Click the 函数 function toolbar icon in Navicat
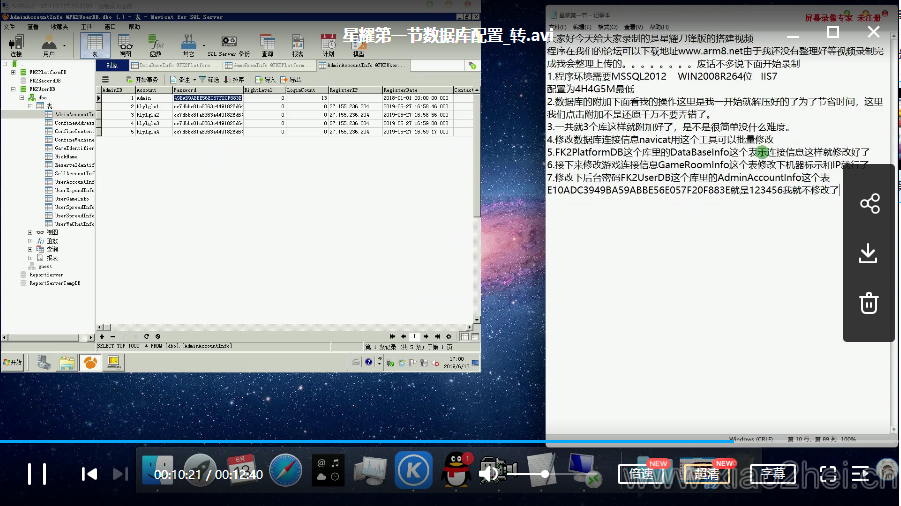The image size is (901, 506). (156, 45)
